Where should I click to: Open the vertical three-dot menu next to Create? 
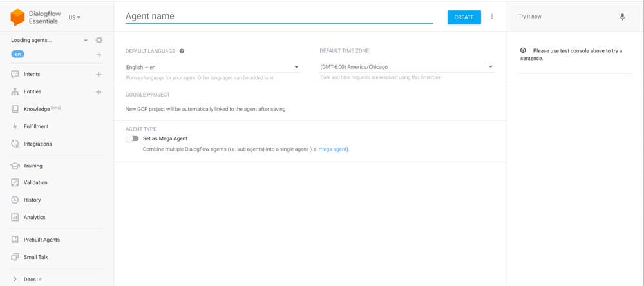(x=492, y=17)
